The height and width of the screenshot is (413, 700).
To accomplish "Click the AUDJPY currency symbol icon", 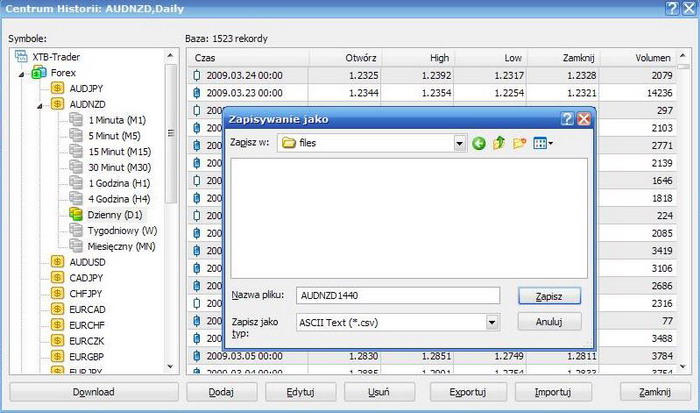I will [57, 88].
